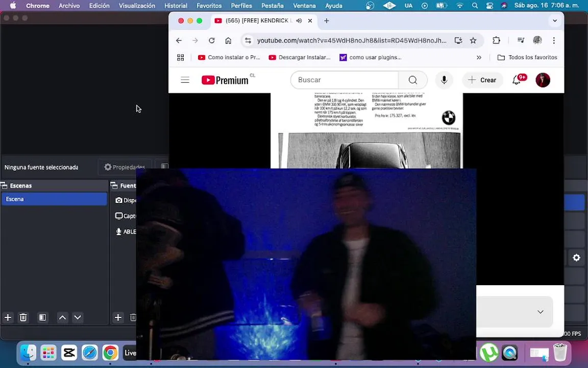The width and height of the screenshot is (588, 368).
Task: Open the Visualización menu
Action: pyautogui.click(x=137, y=6)
